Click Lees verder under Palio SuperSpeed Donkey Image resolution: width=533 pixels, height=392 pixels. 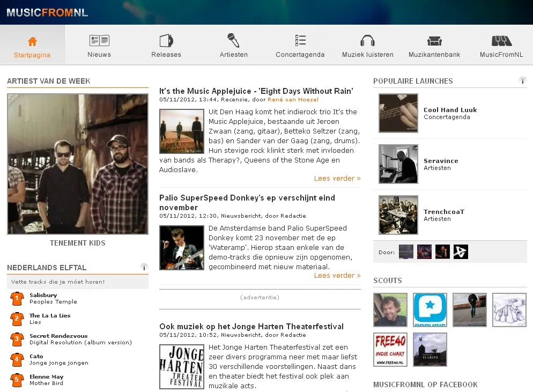point(337,275)
